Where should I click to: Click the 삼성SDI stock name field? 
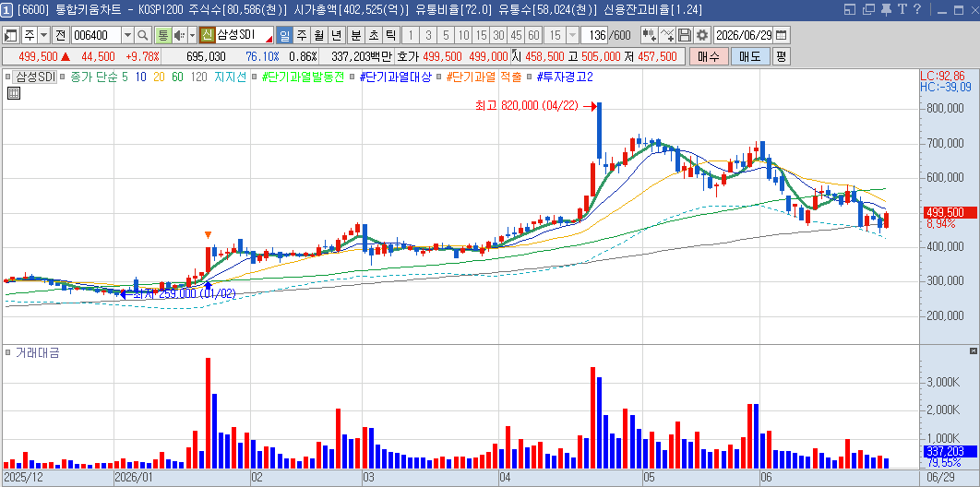245,35
